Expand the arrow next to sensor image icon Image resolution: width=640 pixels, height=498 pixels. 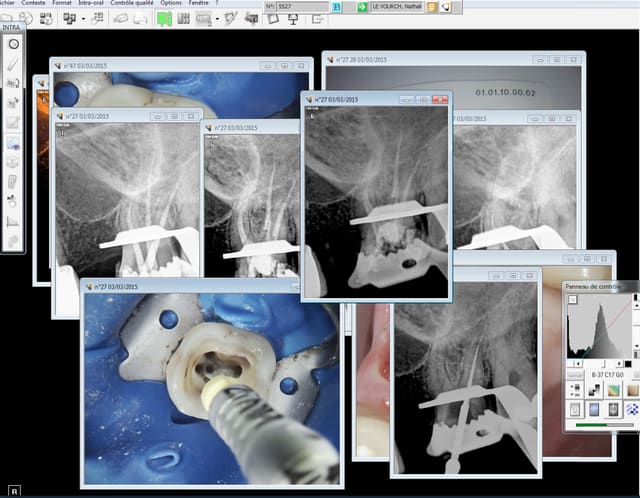(217, 19)
